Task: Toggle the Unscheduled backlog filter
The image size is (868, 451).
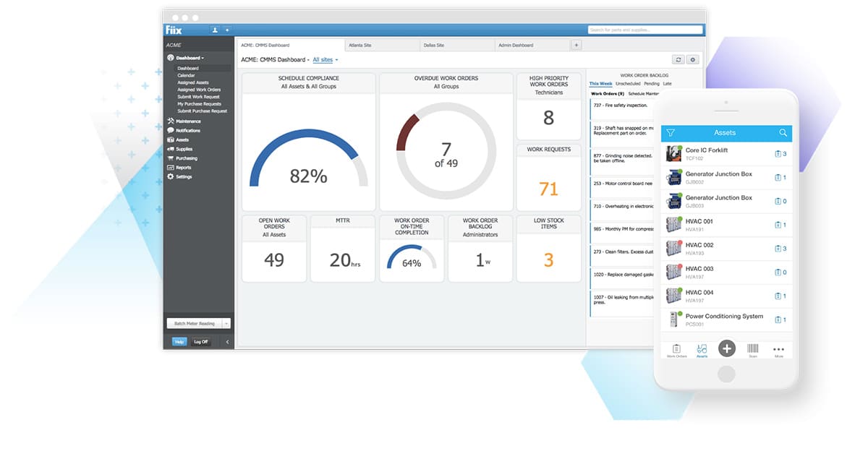Action: coord(628,83)
